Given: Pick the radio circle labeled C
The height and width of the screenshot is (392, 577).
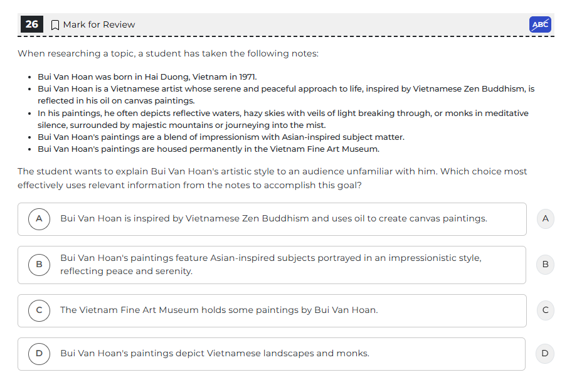Looking at the screenshot, I should click(39, 310).
